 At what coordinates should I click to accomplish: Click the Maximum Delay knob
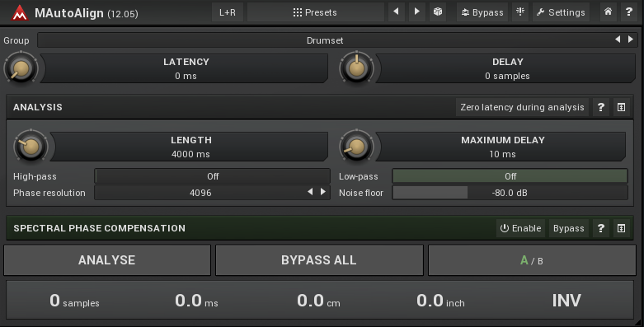pos(356,147)
